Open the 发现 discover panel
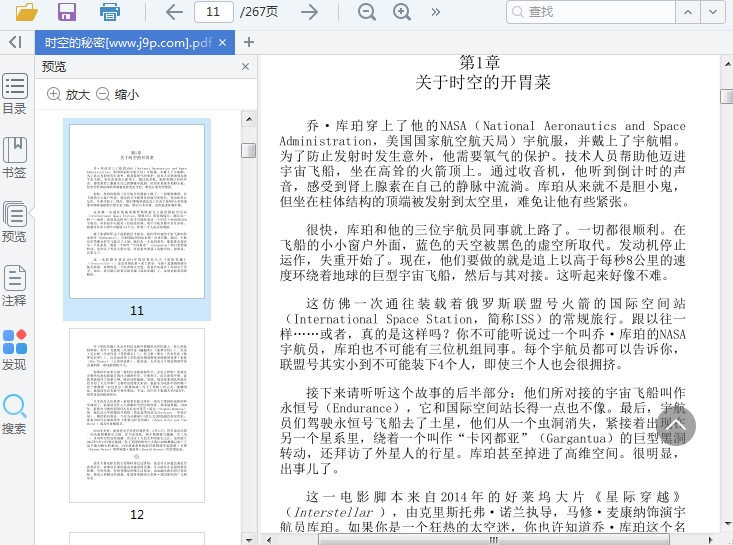733x545 pixels. coord(14,350)
